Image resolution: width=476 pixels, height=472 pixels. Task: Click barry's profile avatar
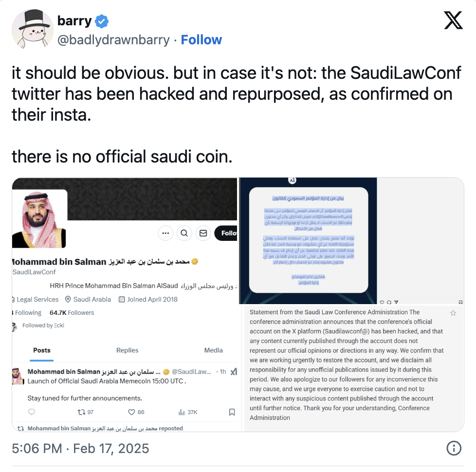click(33, 30)
